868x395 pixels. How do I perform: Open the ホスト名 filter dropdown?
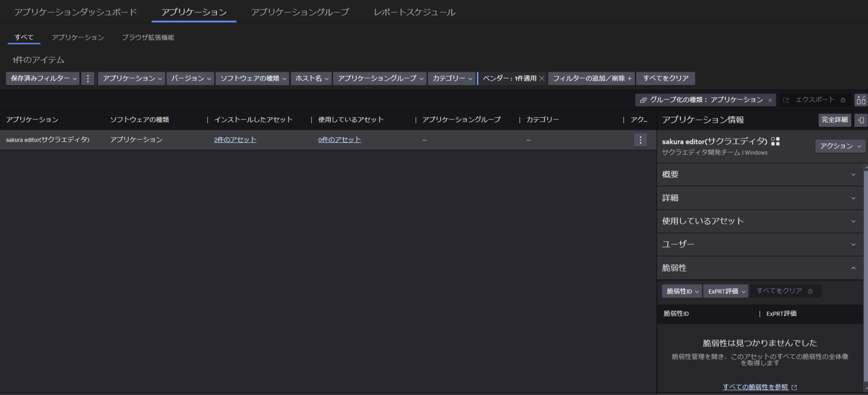(311, 79)
